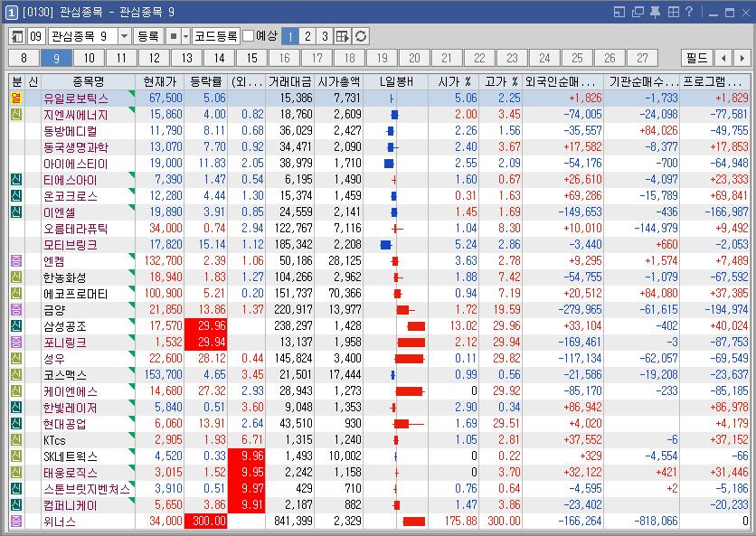Select the 한농화성 stock name
The height and width of the screenshot is (536, 756).
click(65, 277)
